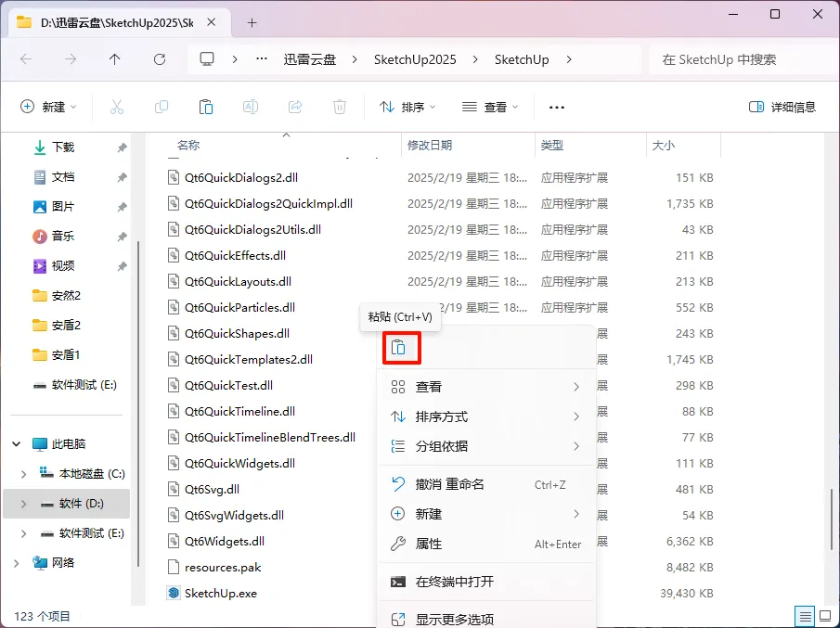Open 查看 submenu in context menu

point(486,387)
